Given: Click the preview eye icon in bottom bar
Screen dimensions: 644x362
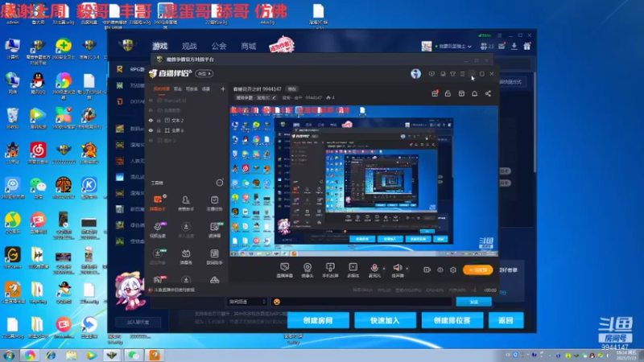Looking at the screenshot, I should tap(440, 269).
